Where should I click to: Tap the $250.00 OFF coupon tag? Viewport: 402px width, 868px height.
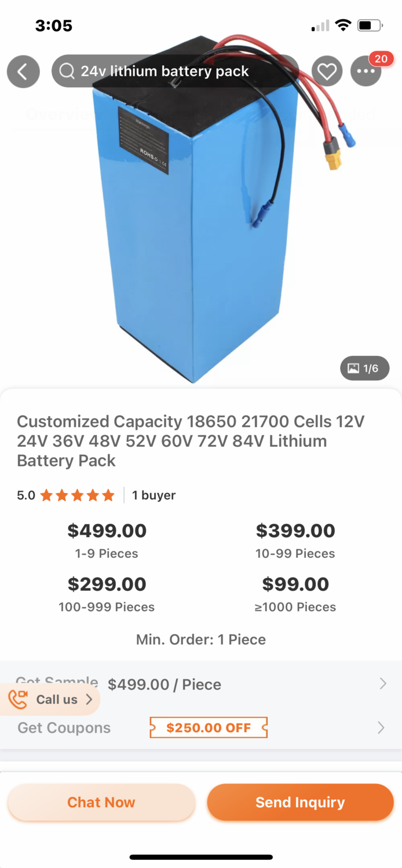[x=209, y=727]
